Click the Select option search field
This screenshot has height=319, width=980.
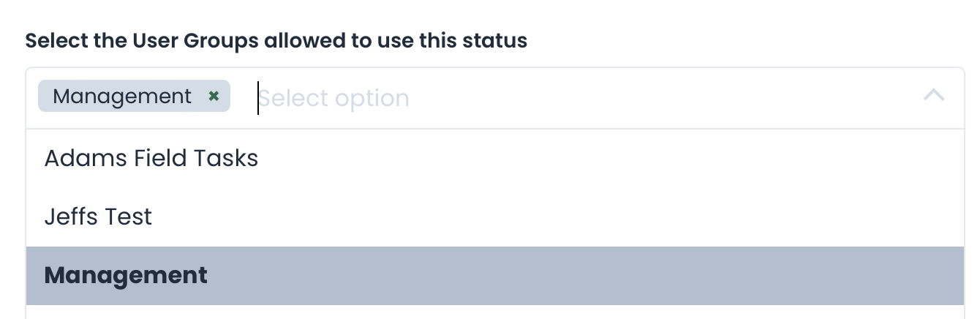coord(334,98)
